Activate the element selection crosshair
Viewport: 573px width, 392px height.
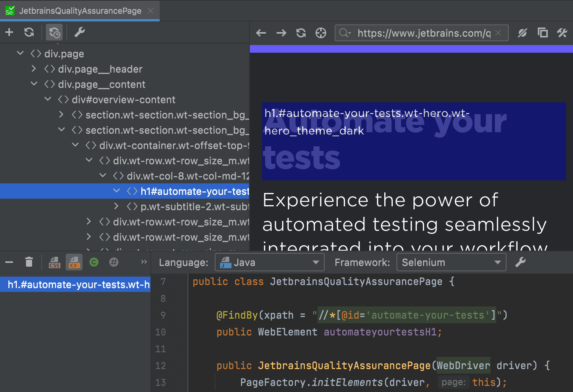[321, 33]
